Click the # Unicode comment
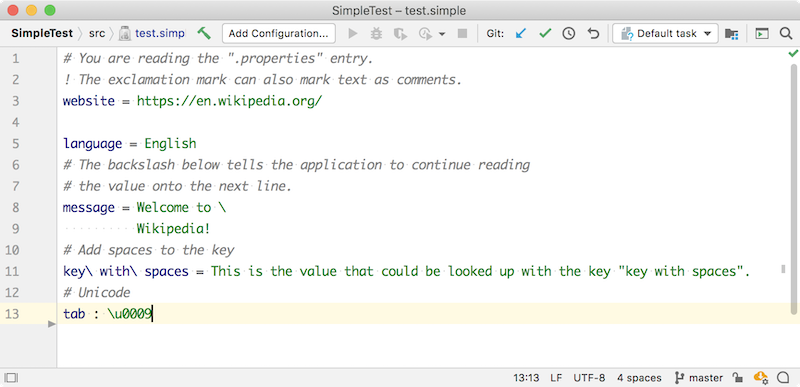 coord(97,293)
